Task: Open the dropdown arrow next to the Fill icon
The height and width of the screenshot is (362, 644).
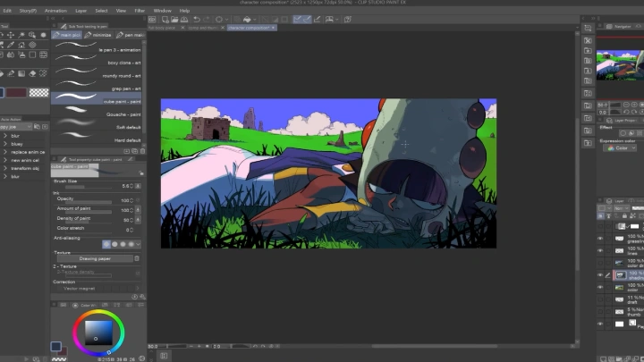Action: point(255,20)
